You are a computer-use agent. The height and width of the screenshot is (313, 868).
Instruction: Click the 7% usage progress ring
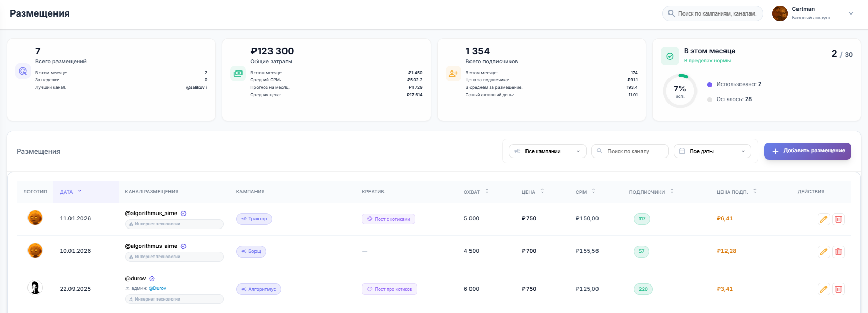pos(680,91)
